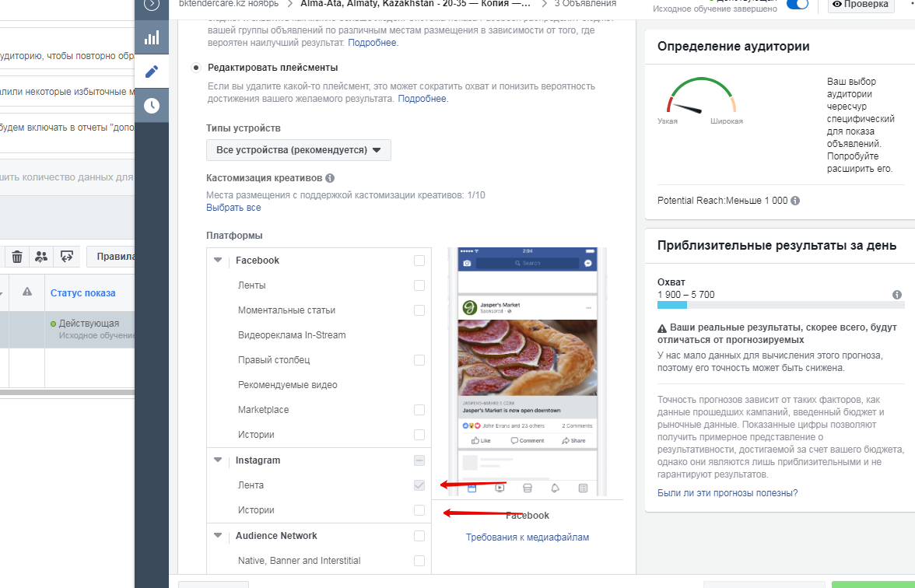This screenshot has height=588, width=915.
Task: Open the Все устройства device type dropdown
Action: pos(299,150)
